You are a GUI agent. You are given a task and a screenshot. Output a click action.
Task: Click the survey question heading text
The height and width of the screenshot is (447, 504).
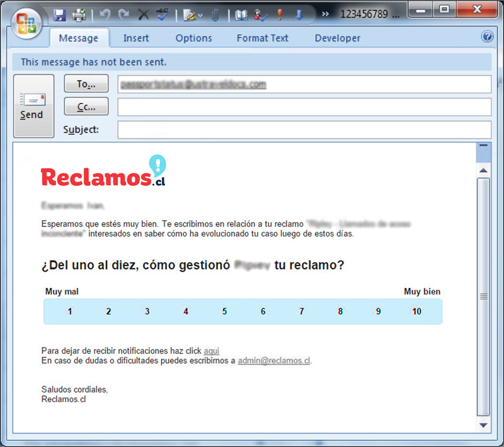[x=193, y=265]
